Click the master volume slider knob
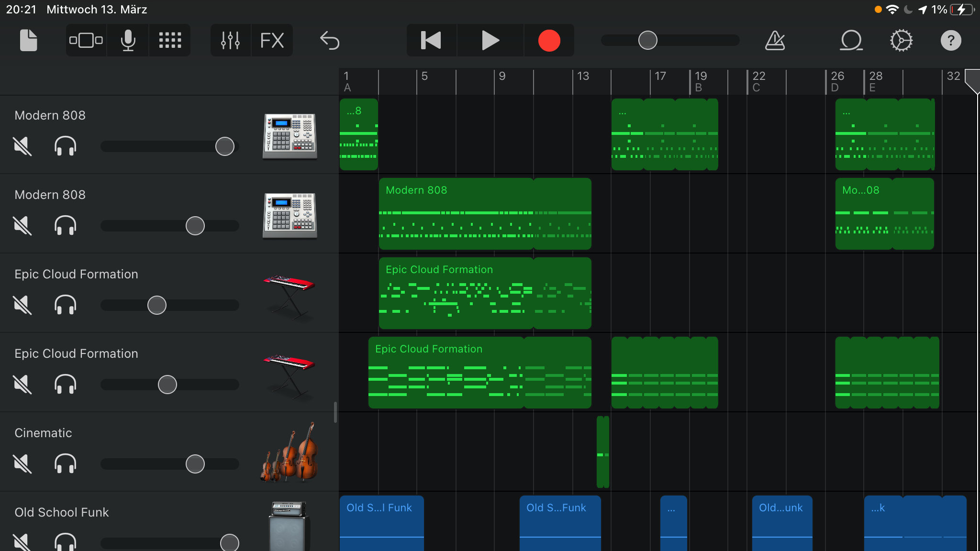The image size is (980, 551). [x=647, y=41]
